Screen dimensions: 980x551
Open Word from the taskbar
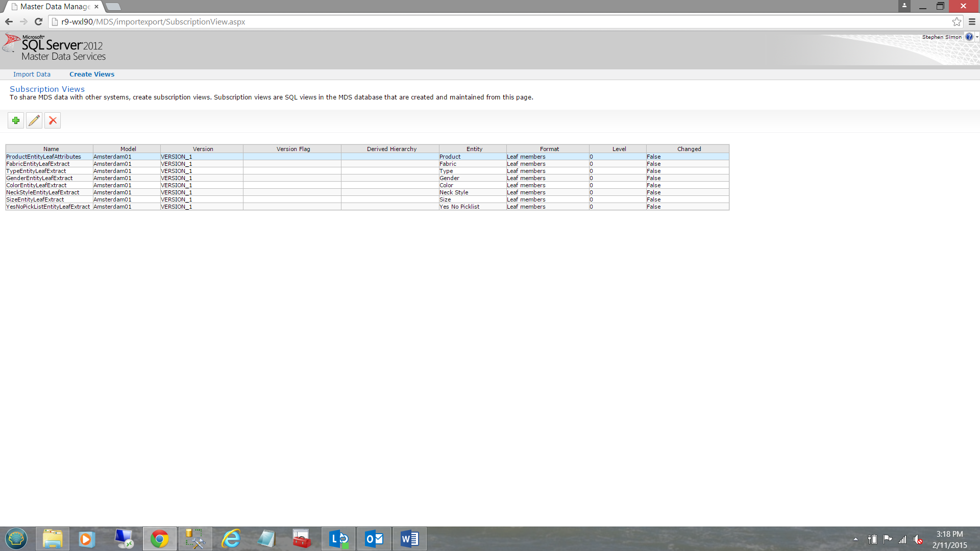pos(410,539)
